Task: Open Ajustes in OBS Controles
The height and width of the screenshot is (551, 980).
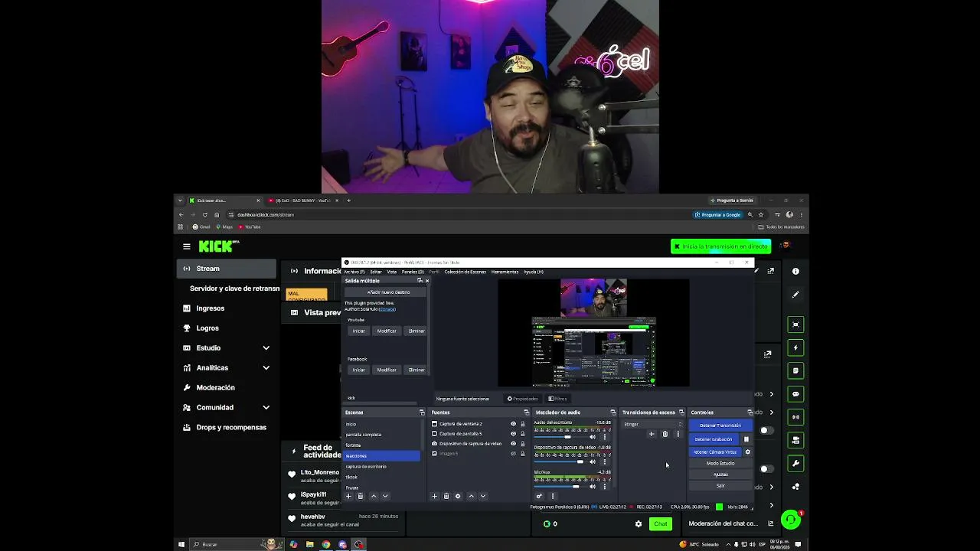Action: [720, 474]
